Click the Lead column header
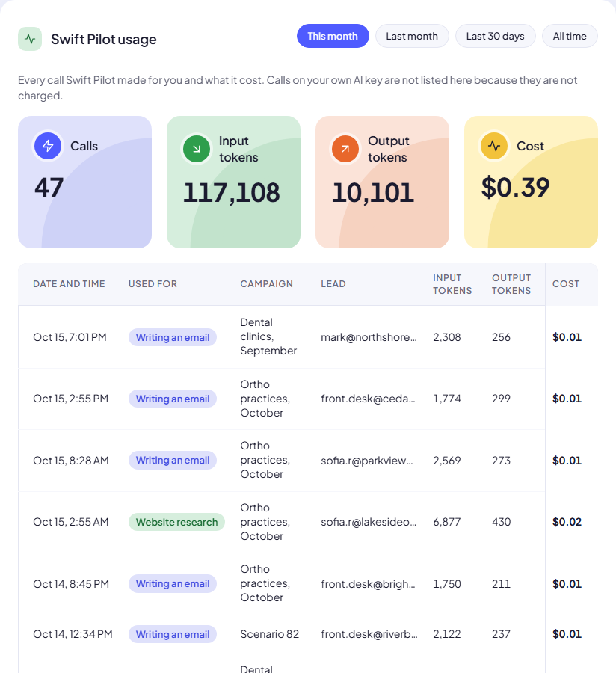Image resolution: width=616 pixels, height=673 pixels. 333,284
